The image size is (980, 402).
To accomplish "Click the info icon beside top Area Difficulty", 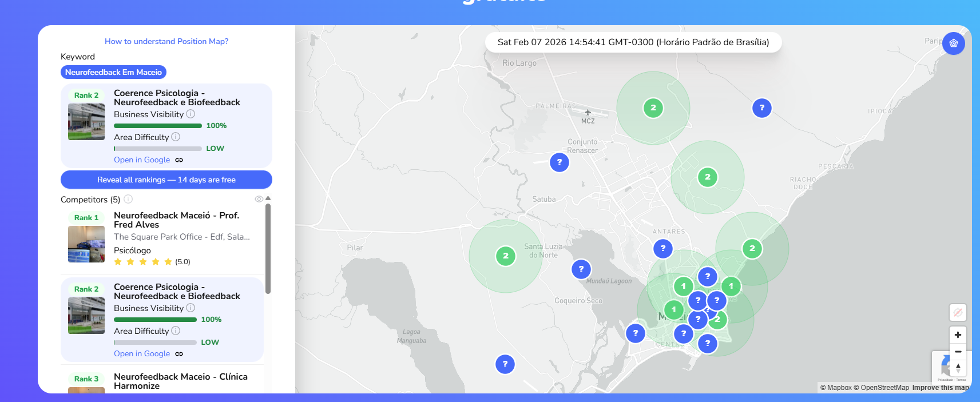I will [x=176, y=137].
